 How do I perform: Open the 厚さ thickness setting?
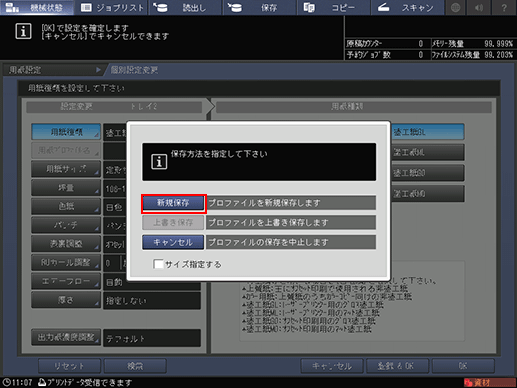click(66, 300)
